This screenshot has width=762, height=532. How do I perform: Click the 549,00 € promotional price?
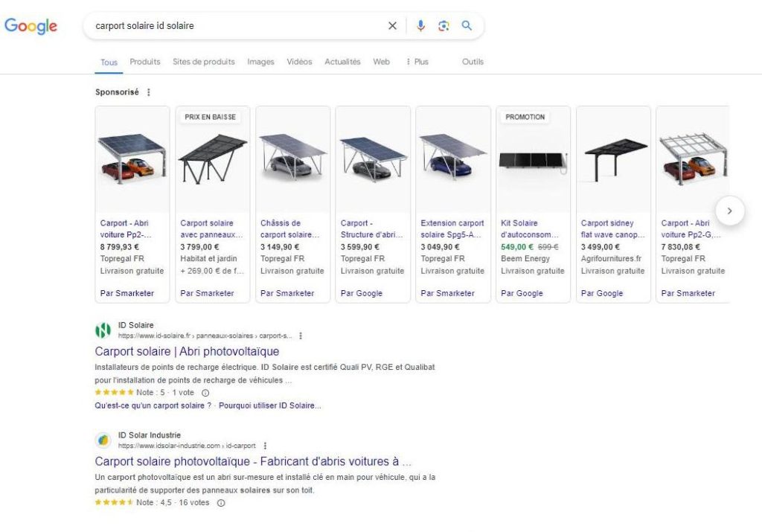(x=517, y=247)
